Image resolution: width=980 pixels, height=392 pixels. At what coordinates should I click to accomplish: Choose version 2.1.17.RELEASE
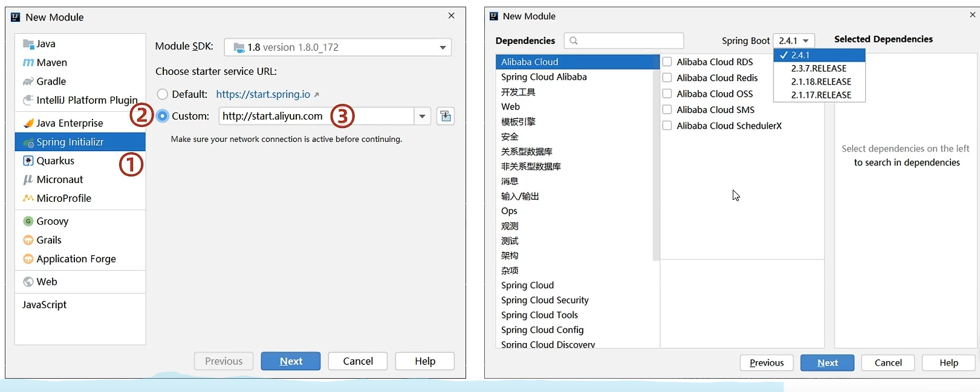pos(819,95)
